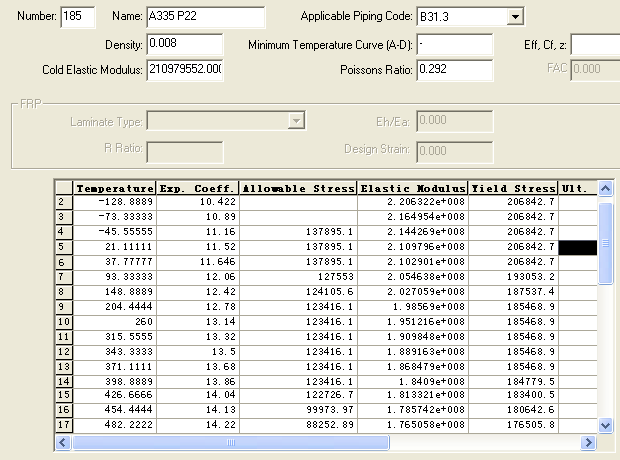The width and height of the screenshot is (620, 460).
Task: Click the horizontal scrollbar right arrow
Action: 588,441
